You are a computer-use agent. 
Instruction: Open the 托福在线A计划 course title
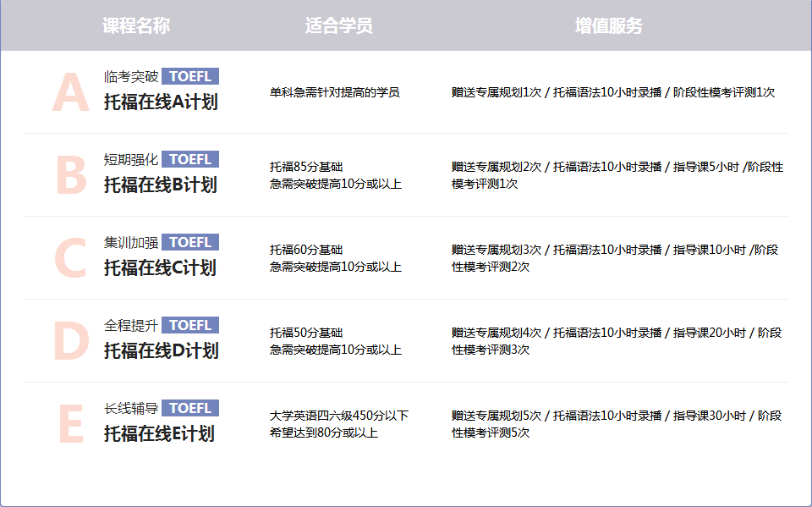point(161,102)
